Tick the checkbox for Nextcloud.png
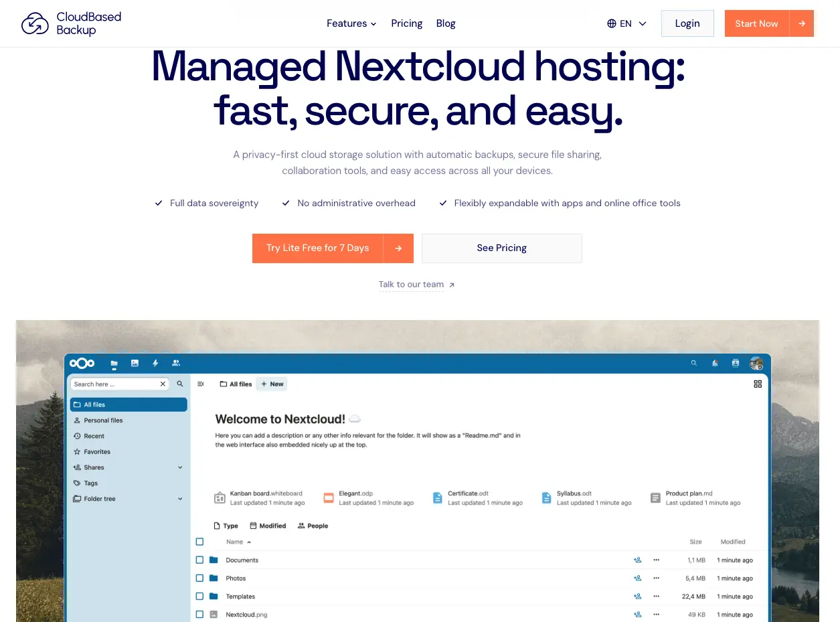This screenshot has width=840, height=622. [x=199, y=614]
